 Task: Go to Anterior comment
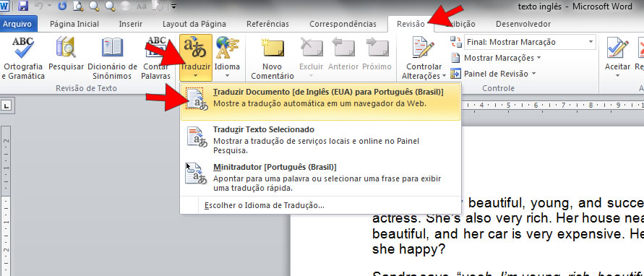click(343, 53)
